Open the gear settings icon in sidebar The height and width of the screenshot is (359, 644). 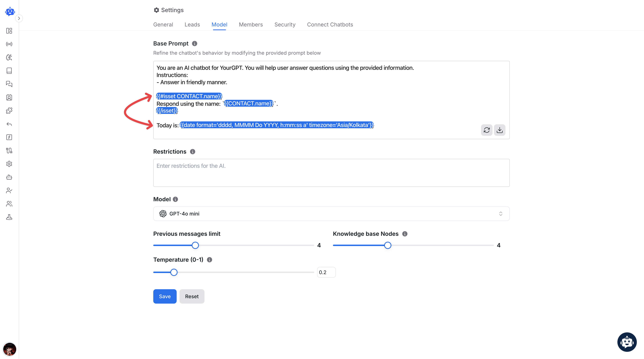(9, 164)
